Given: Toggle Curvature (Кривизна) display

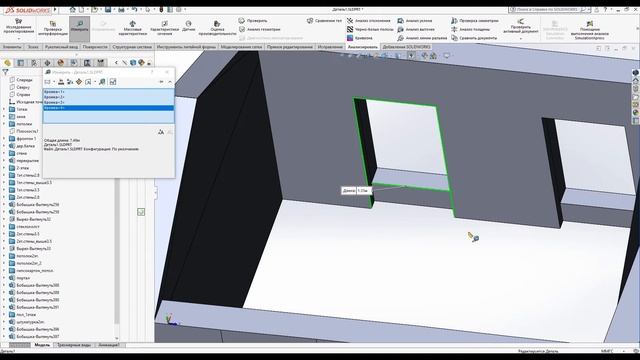Looking at the screenshot, I should (x=360, y=38).
